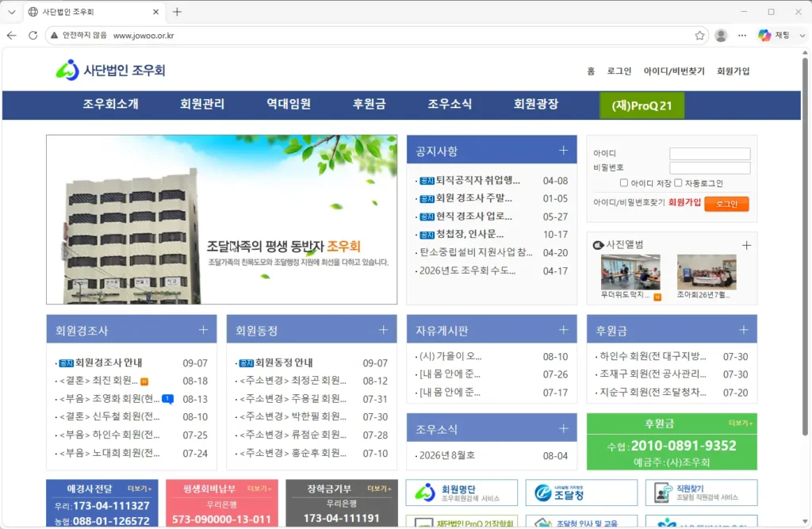Click the green (재)ProQ 21 button

642,105
